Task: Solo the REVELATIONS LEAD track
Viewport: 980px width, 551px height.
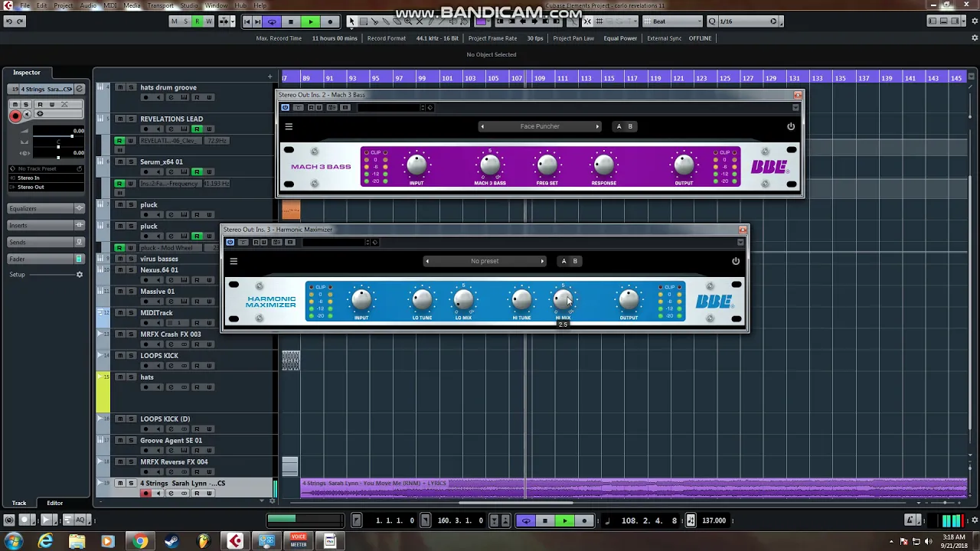Action: click(131, 119)
